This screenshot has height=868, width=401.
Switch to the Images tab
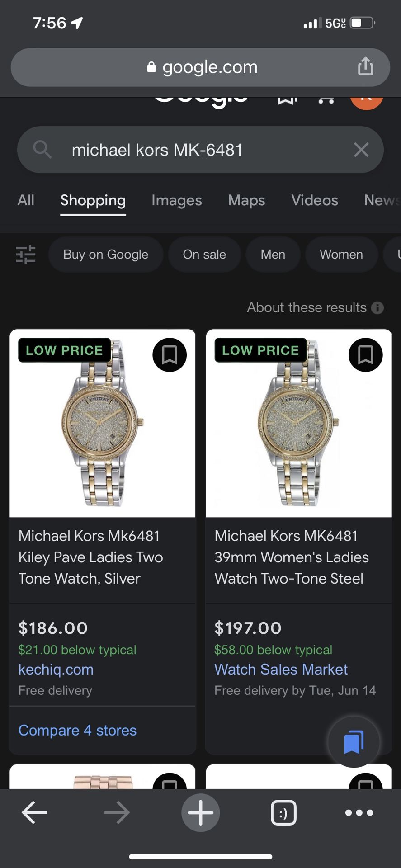177,200
